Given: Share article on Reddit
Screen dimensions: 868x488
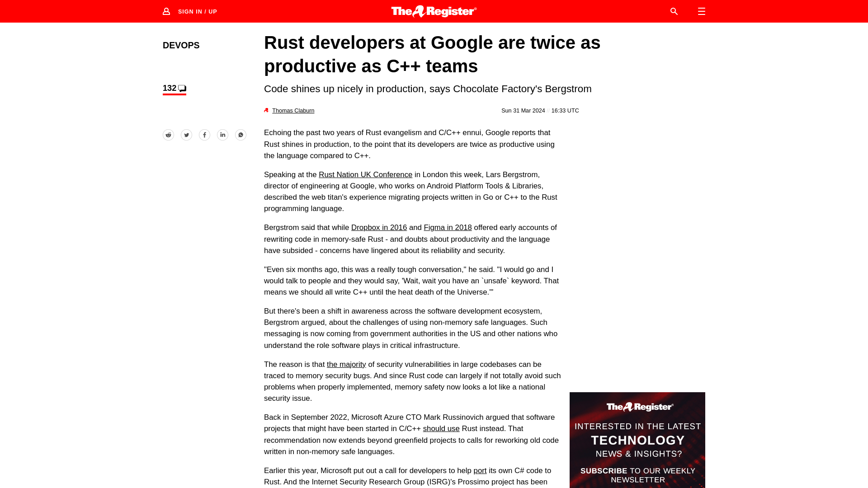Looking at the screenshot, I should pos(168,135).
